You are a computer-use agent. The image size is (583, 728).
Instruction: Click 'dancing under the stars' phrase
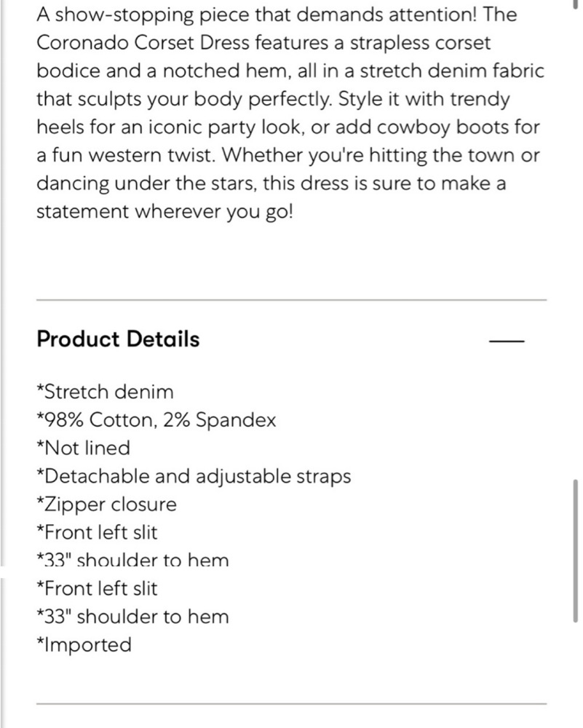[146, 183]
